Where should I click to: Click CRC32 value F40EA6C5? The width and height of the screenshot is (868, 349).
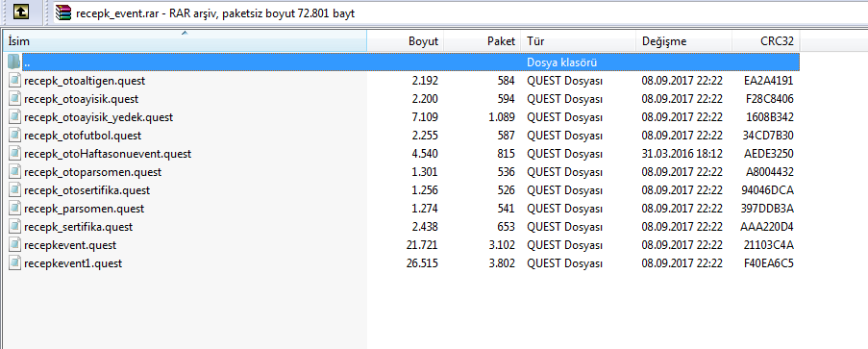pos(769,263)
